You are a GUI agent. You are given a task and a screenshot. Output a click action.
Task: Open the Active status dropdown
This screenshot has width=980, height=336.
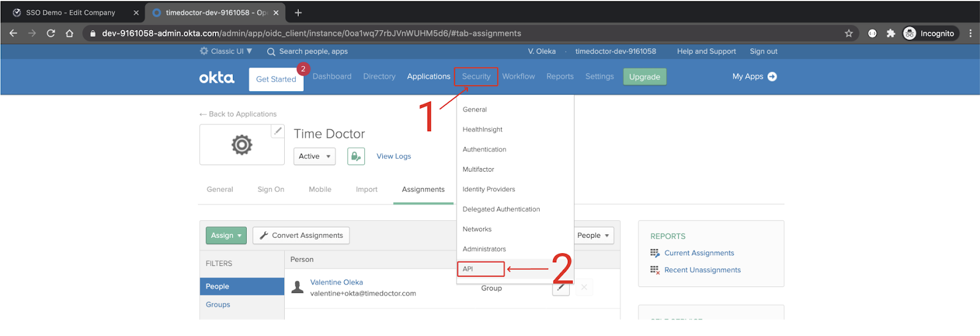coord(314,156)
